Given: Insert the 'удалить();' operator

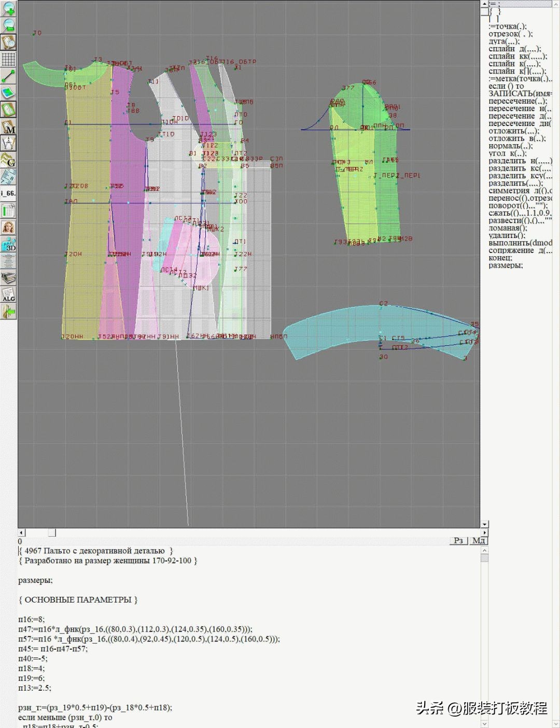Looking at the screenshot, I should pyautogui.click(x=507, y=235).
